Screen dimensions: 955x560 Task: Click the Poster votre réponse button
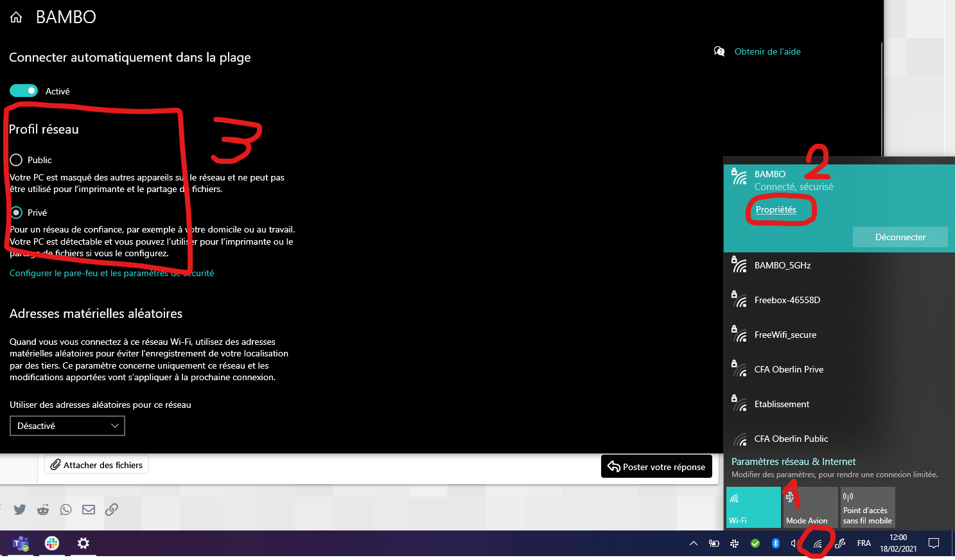coord(656,467)
